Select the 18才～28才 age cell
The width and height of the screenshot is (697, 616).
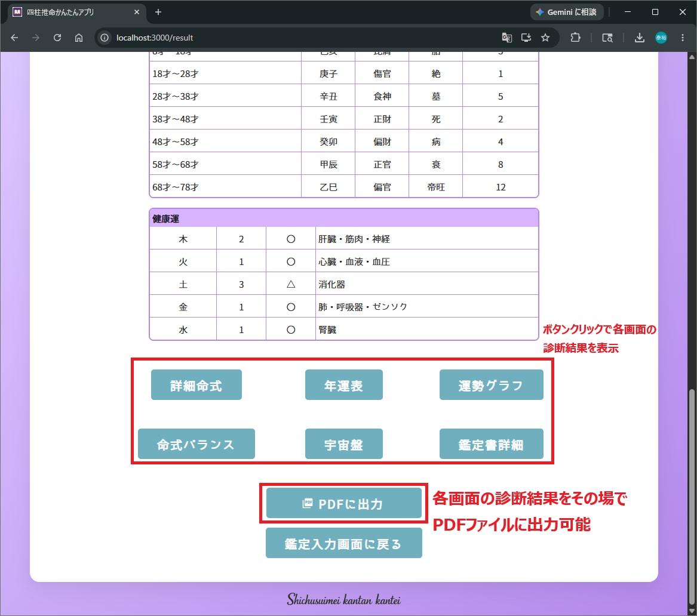pos(225,73)
